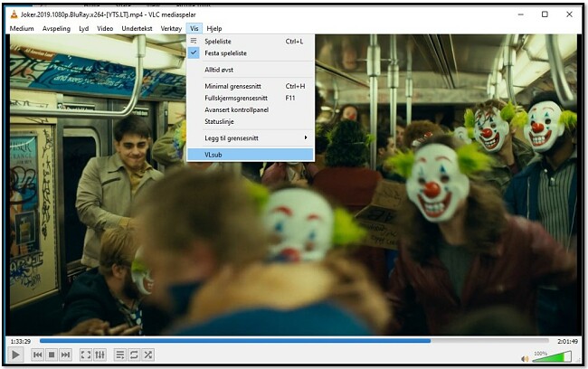
Task: Open the Medium menu
Action: point(22,29)
